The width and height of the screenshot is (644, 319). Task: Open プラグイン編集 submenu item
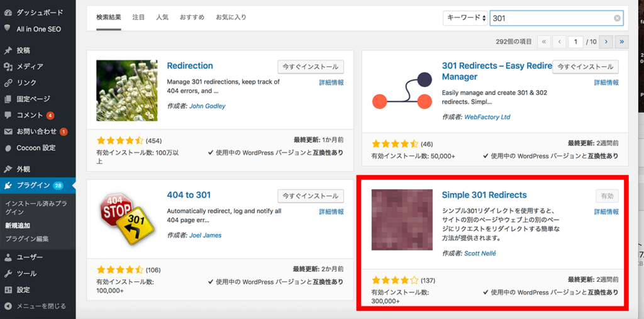pos(26,239)
